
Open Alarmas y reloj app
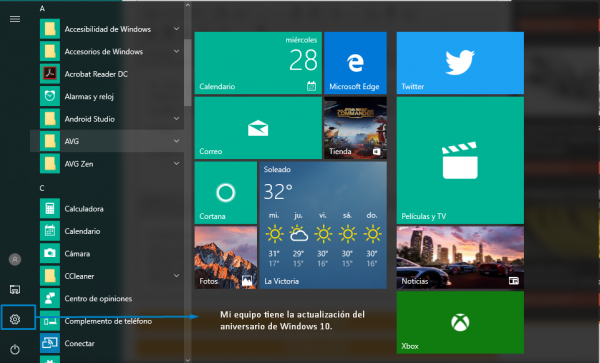[107, 96]
